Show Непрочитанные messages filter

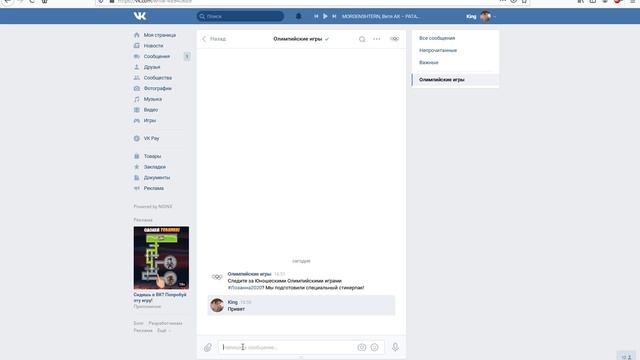(438, 50)
